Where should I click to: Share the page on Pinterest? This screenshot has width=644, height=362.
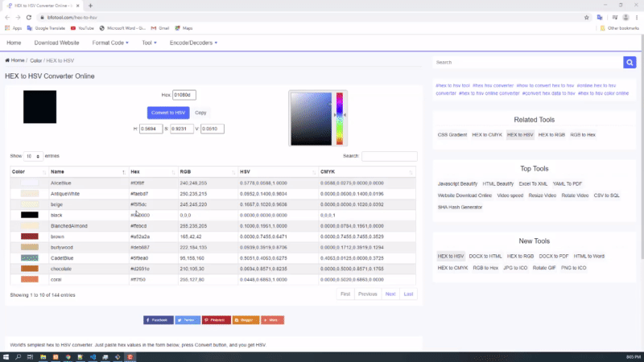216,320
